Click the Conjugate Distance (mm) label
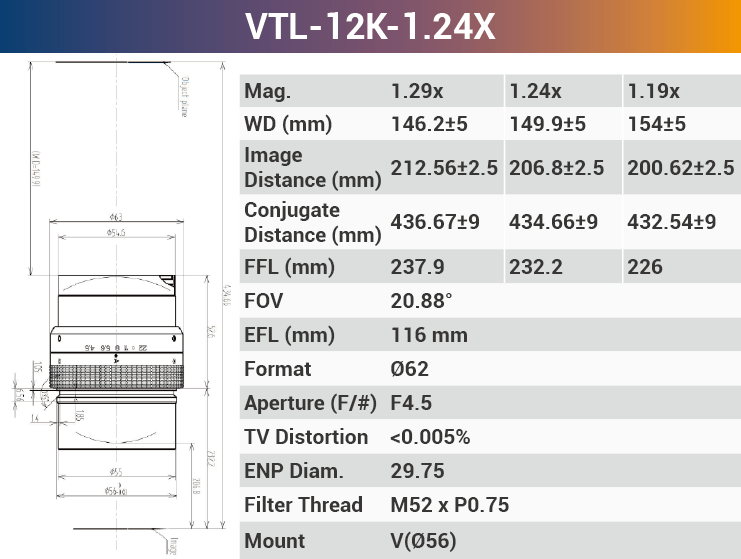The width and height of the screenshot is (741, 559). coord(312,222)
